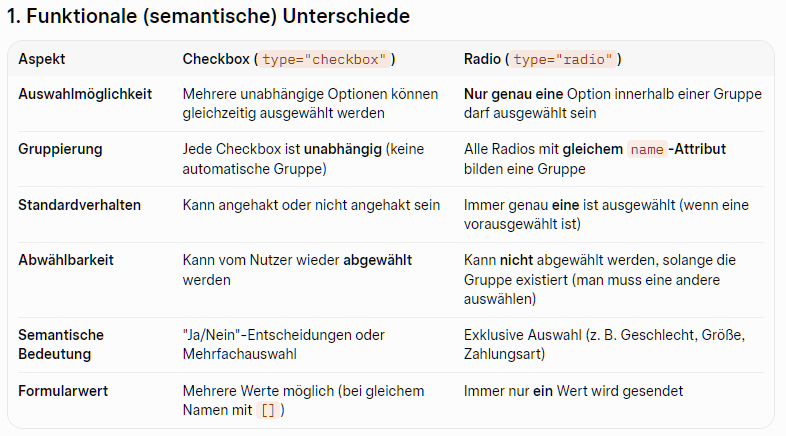Click the type="checkbox" code snippet in header

point(324,60)
